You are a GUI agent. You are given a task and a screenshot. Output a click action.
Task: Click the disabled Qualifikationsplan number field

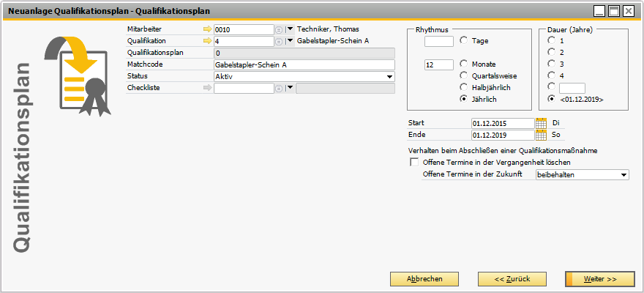tap(304, 53)
